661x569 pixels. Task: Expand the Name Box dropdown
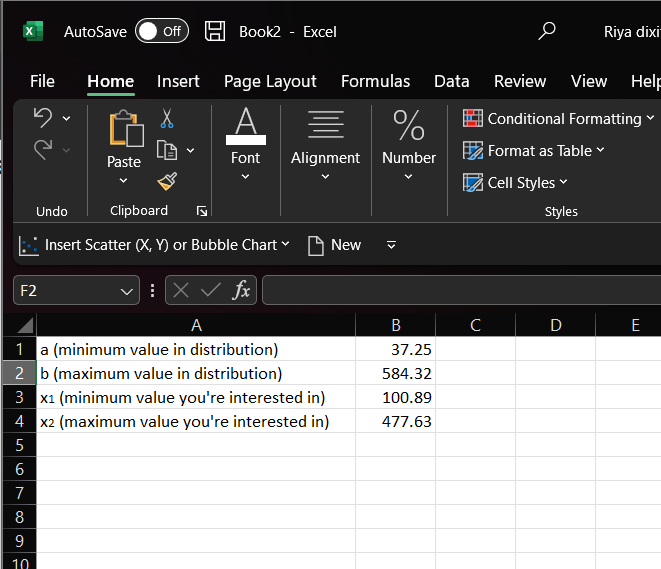(x=127, y=291)
